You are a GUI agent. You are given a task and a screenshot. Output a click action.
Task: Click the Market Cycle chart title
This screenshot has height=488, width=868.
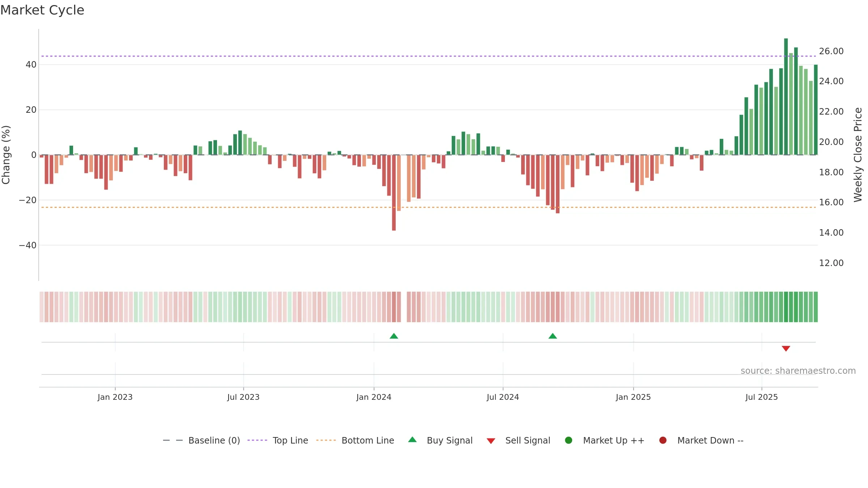click(42, 10)
